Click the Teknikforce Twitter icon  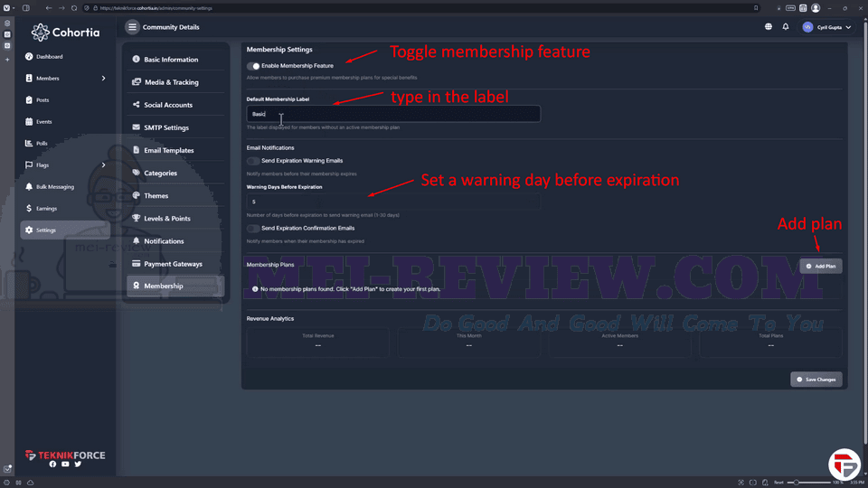[78, 465]
